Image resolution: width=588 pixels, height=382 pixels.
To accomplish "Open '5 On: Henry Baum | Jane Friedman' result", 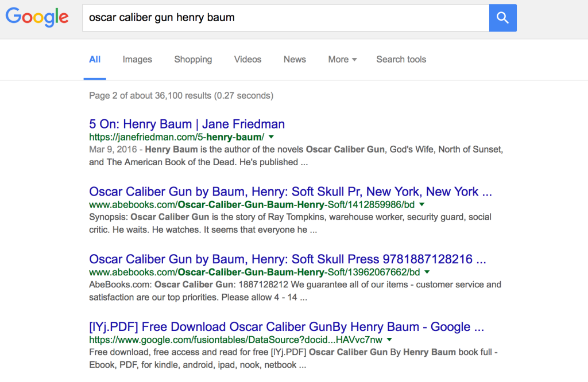I will tap(187, 124).
